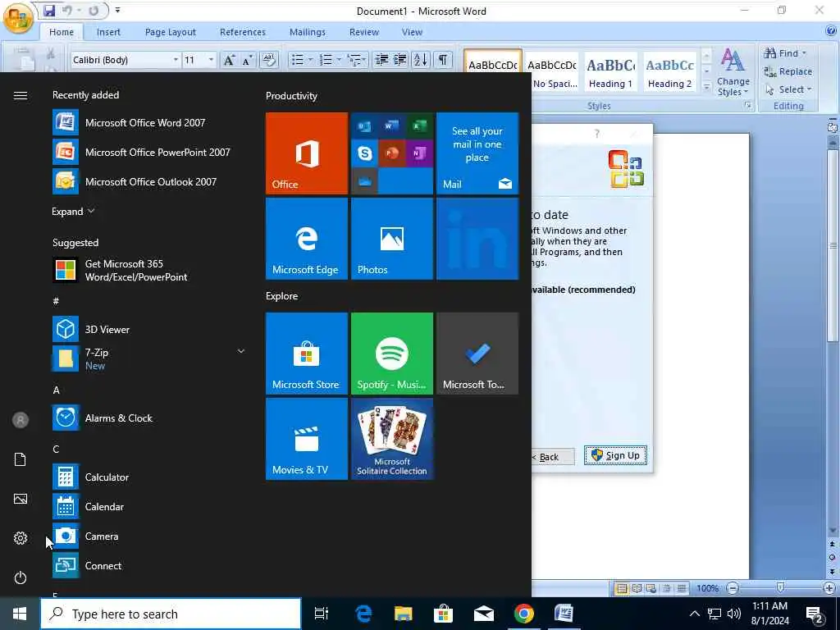Viewport: 840px width, 630px height.
Task: Click the Sign Up button
Action: (x=615, y=455)
